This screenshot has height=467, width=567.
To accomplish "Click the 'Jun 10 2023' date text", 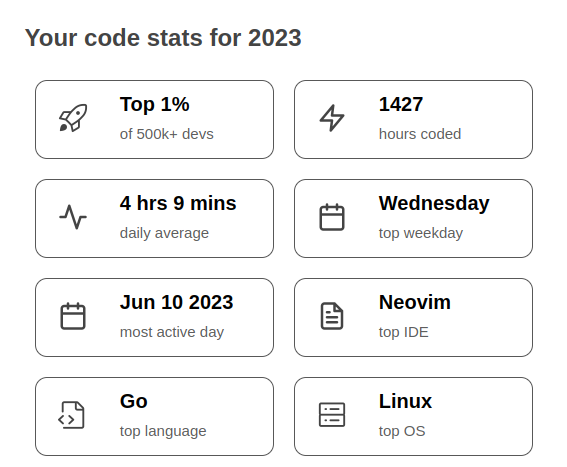I will point(176,302).
